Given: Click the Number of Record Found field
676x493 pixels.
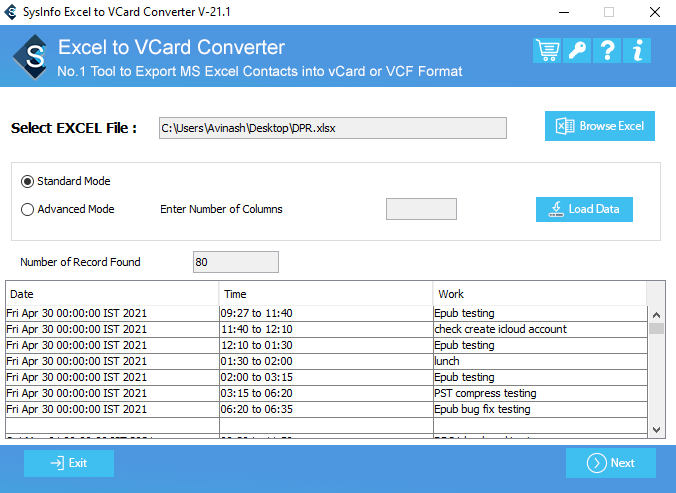Looking at the screenshot, I should (236, 262).
